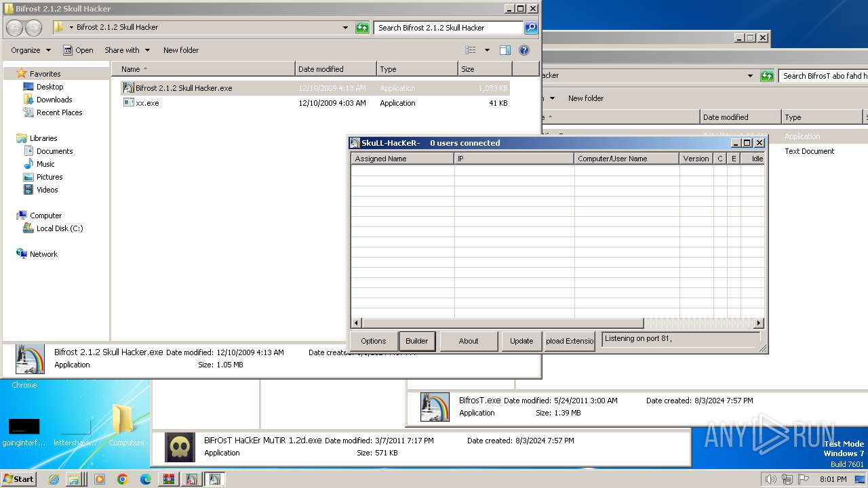Toggle the preview pane icon
Viewport: 868px width, 488px height.
505,50
